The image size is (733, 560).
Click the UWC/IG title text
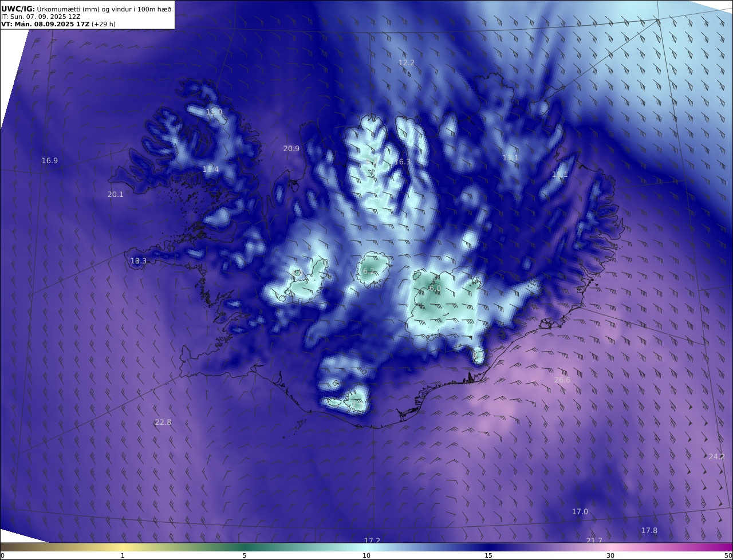point(18,9)
